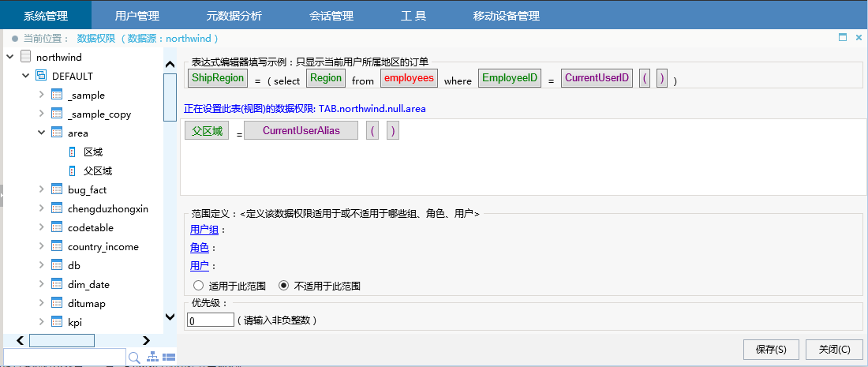Open the 用户 link
The width and height of the screenshot is (868, 367).
click(200, 266)
